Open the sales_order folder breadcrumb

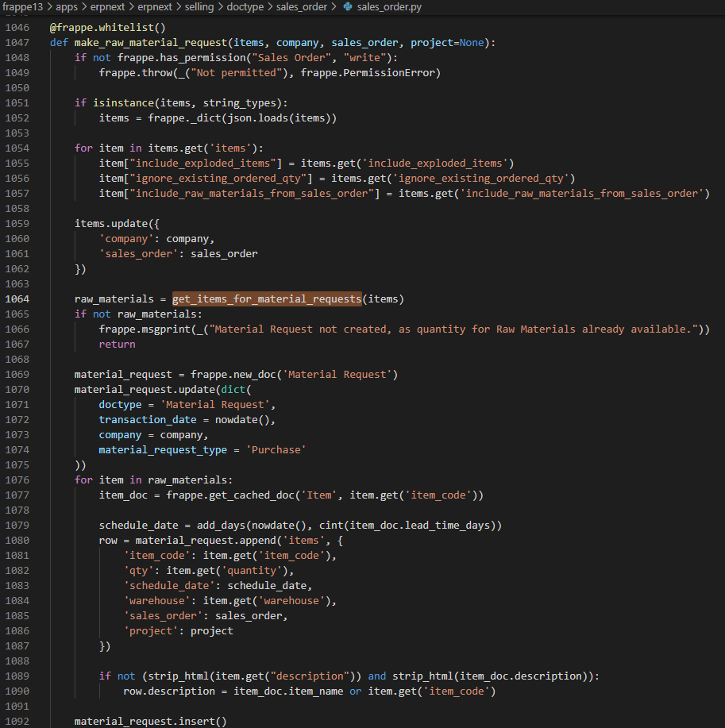point(302,7)
